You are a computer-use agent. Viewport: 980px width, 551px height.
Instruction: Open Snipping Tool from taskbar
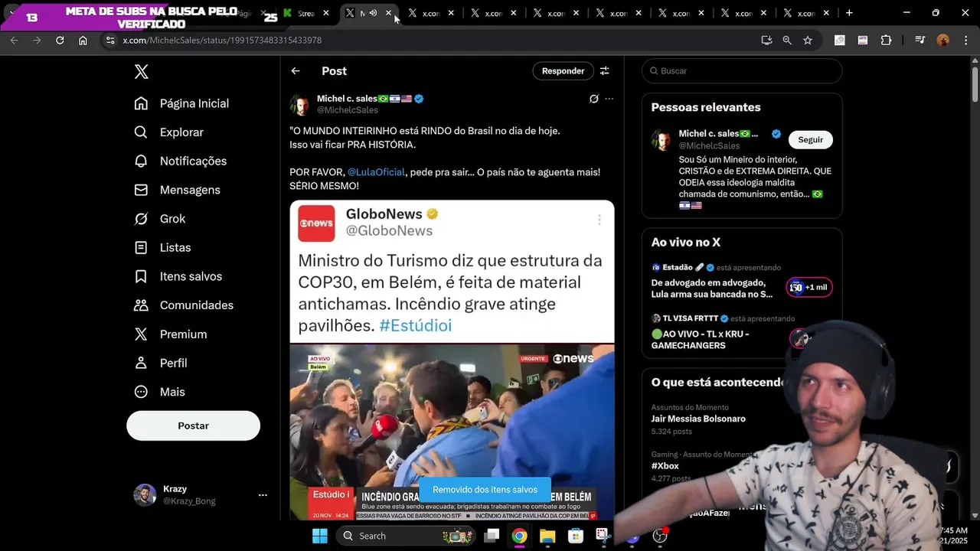(603, 536)
